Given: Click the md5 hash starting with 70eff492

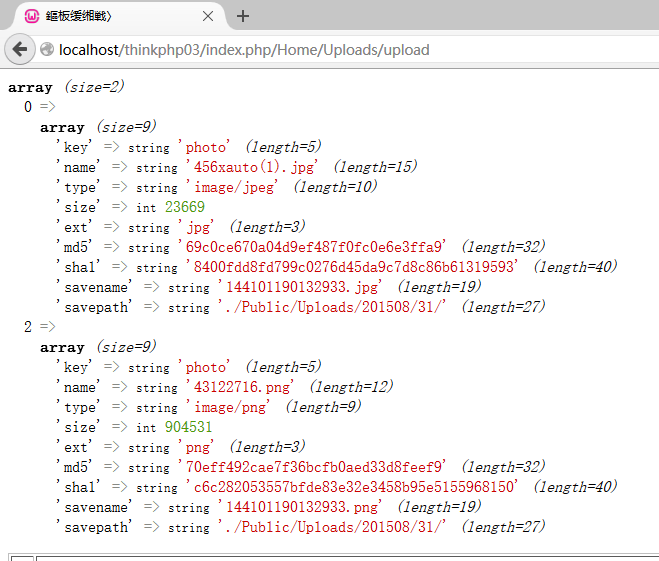Looking at the screenshot, I should click(315, 467).
